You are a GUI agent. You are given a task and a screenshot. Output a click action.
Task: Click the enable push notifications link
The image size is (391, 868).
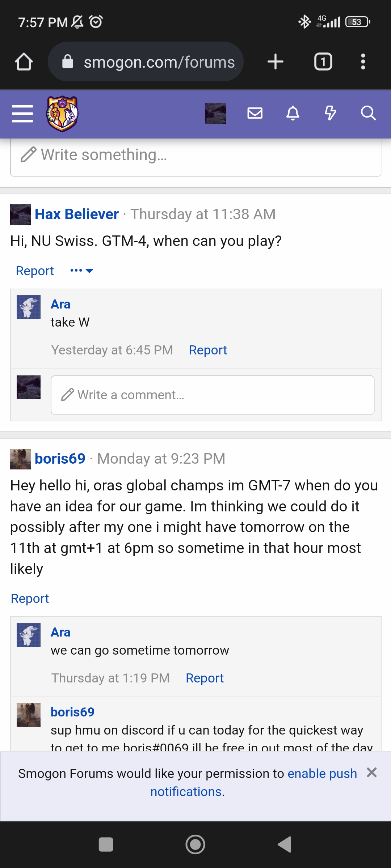pos(321,774)
